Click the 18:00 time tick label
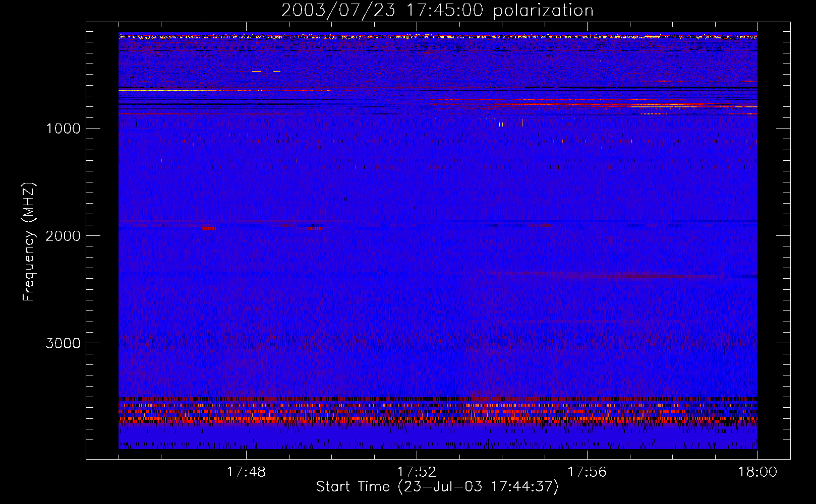 (x=757, y=472)
